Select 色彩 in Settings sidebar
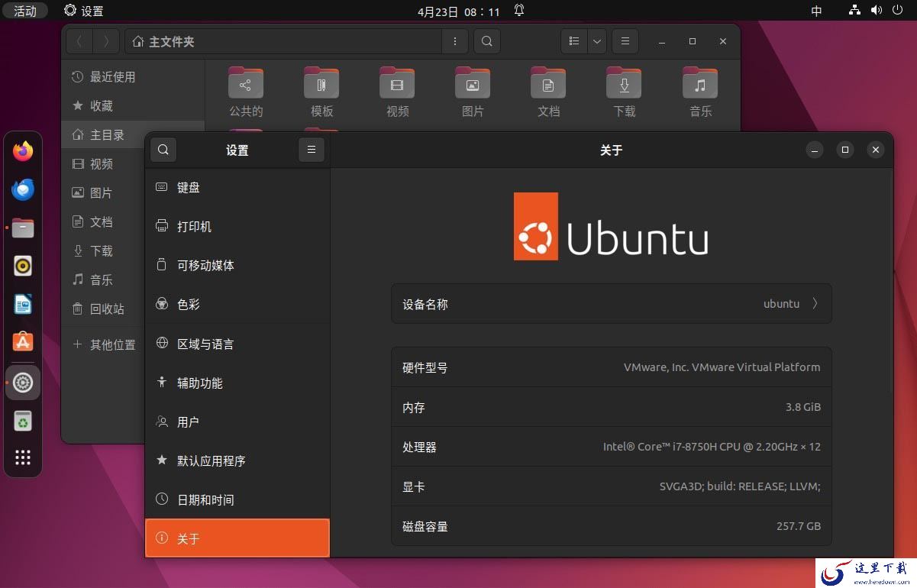The width and height of the screenshot is (917, 588). point(237,304)
